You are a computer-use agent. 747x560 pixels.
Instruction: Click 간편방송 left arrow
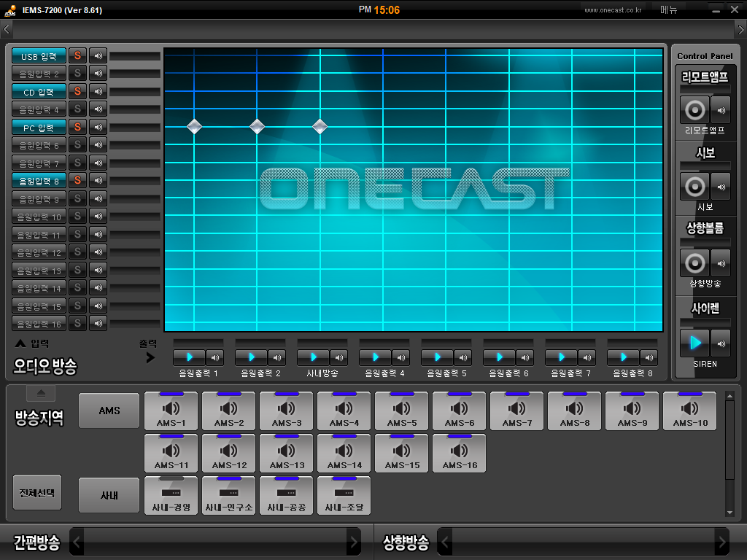pyautogui.click(x=77, y=542)
